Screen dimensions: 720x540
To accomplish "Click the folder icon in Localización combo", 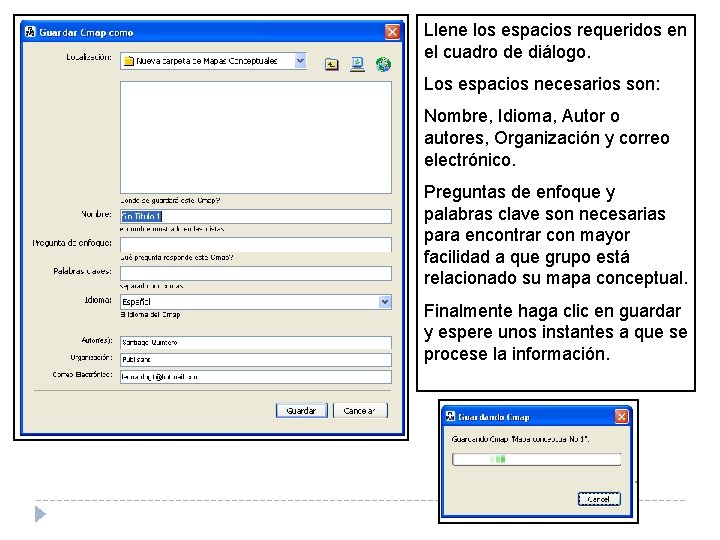I will click(129, 61).
